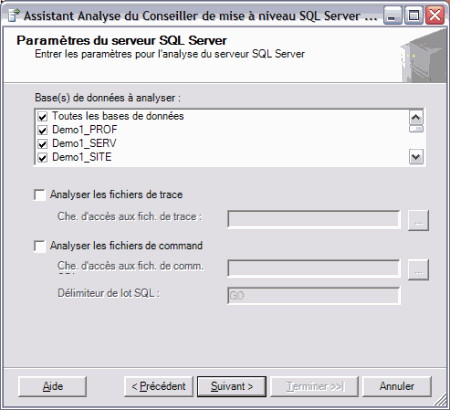Enable Analyser les fichiers de command
The width and height of the screenshot is (450, 410).
point(40,246)
